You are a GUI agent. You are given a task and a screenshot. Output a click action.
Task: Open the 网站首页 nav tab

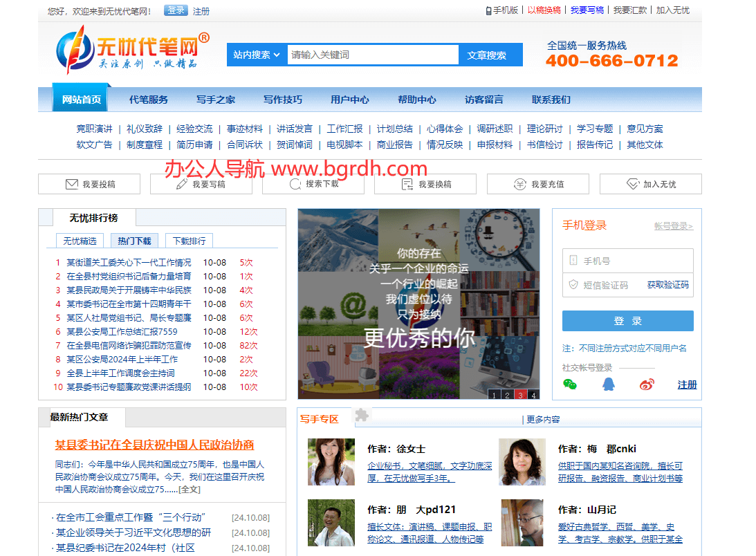[81, 100]
